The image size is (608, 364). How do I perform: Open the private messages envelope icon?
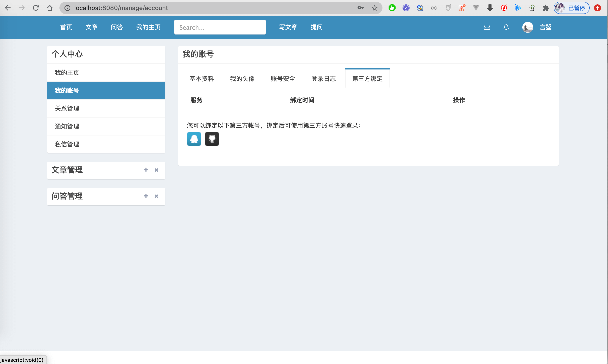(487, 27)
